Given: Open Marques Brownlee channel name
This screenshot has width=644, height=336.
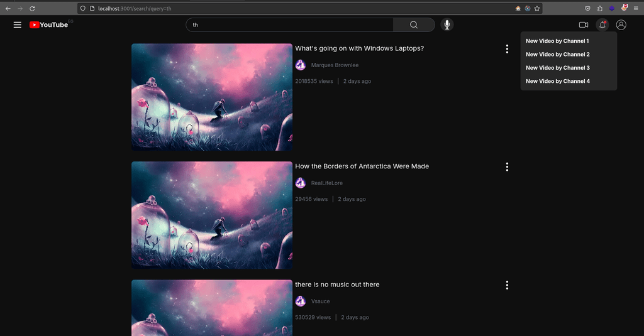Looking at the screenshot, I should 335,65.
